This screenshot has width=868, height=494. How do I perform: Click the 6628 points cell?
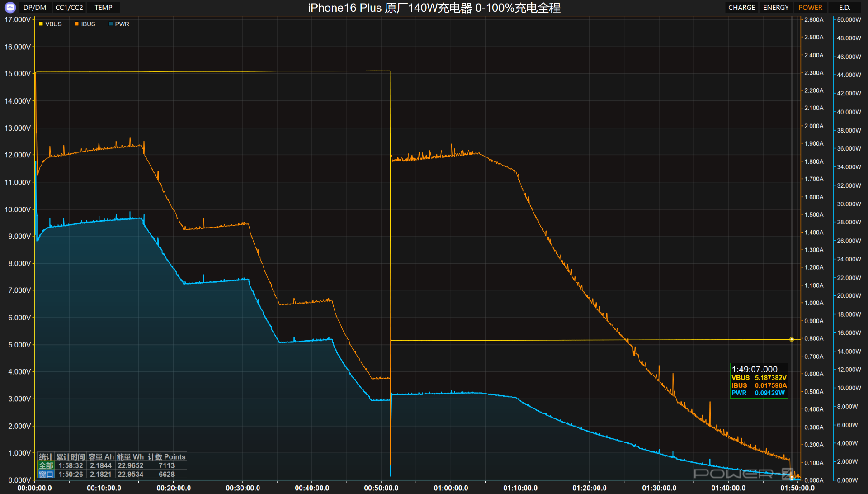tap(166, 474)
